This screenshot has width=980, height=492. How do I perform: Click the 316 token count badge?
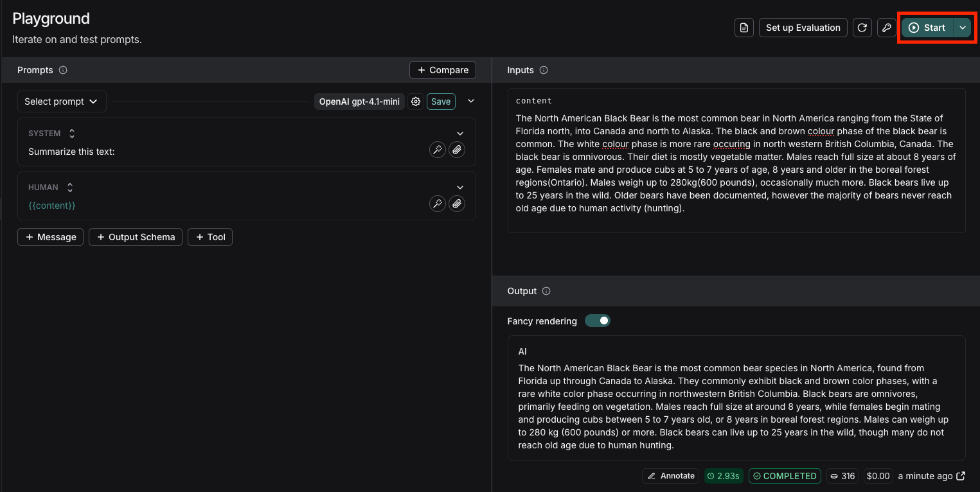[x=843, y=476]
